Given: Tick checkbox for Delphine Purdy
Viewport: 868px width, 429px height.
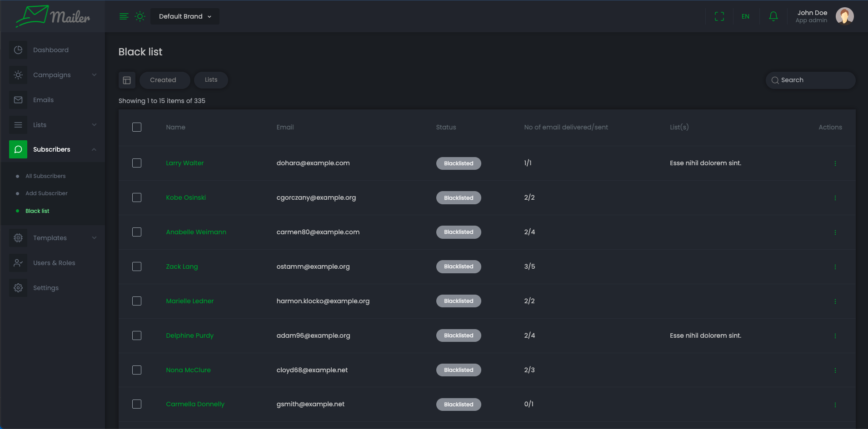Looking at the screenshot, I should pyautogui.click(x=137, y=335).
